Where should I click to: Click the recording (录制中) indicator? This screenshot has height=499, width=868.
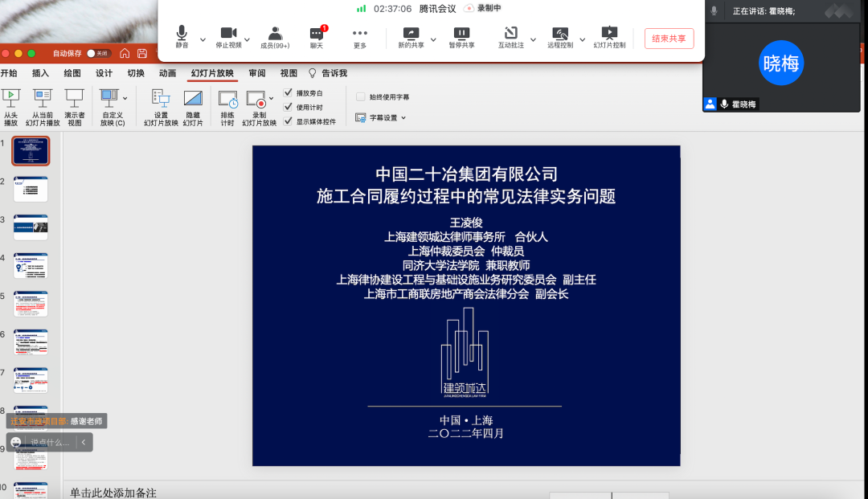tap(483, 8)
